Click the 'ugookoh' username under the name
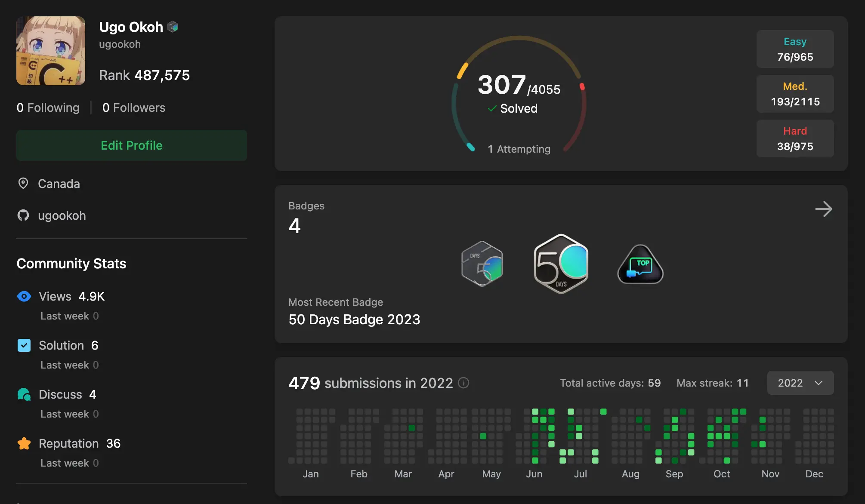The height and width of the screenshot is (504, 865). pyautogui.click(x=120, y=44)
